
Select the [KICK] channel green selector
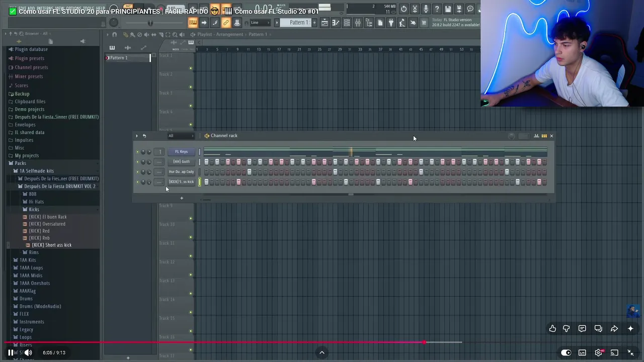tap(199, 182)
